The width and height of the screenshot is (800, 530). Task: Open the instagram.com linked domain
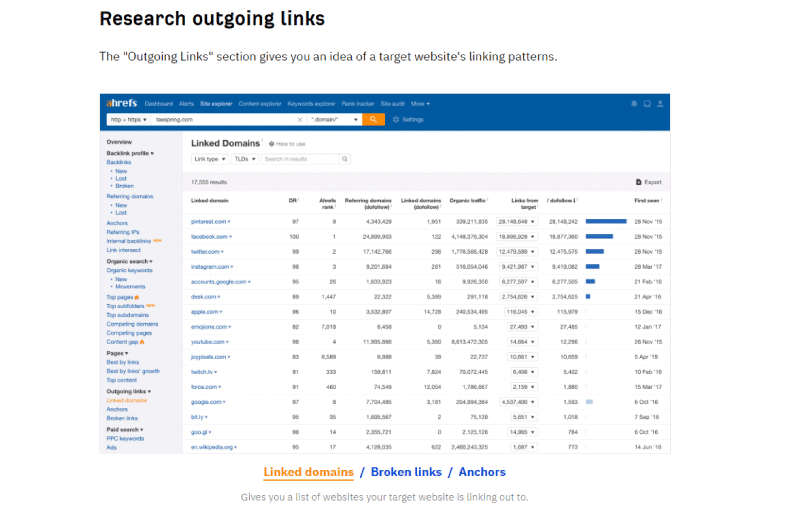210,267
